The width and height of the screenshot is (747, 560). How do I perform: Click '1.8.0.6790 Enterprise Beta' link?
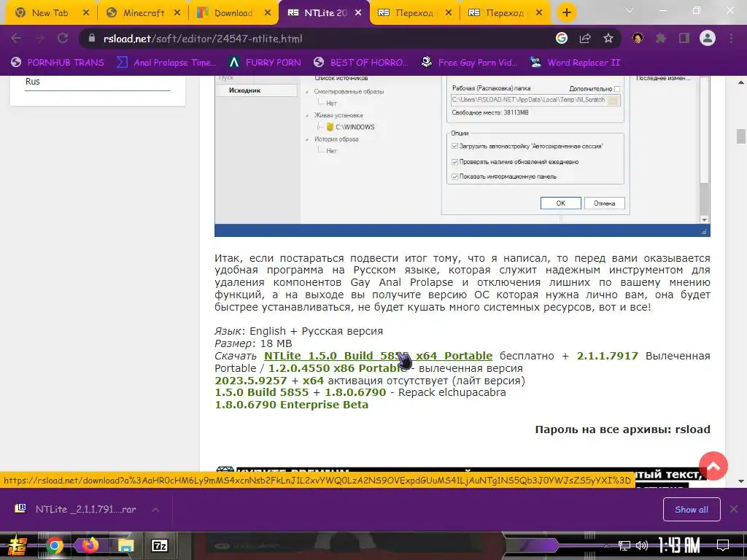(292, 405)
